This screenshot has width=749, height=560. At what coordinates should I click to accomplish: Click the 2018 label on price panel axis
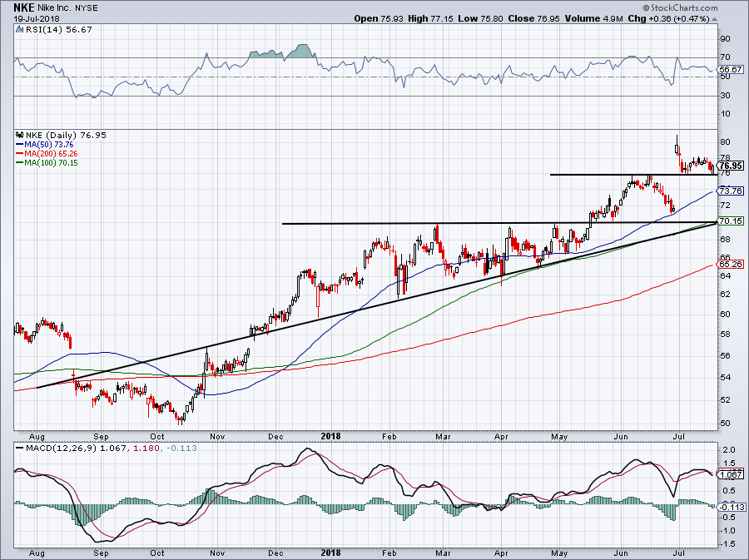[330, 436]
